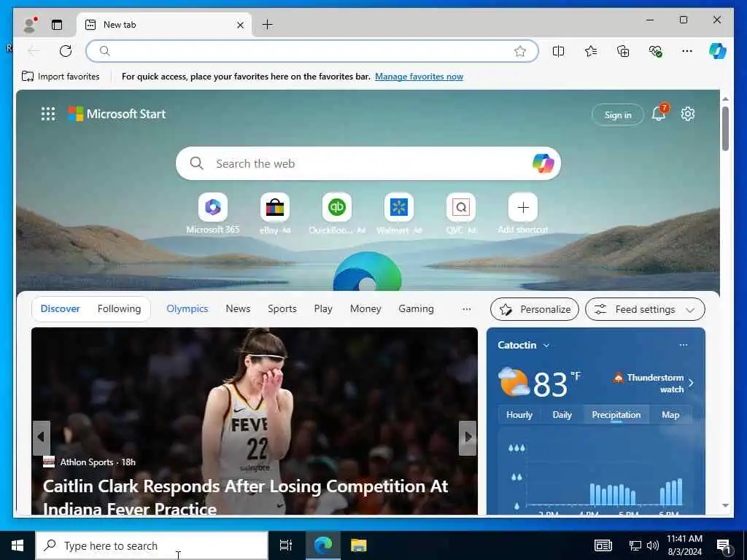Select Precipitation weather tab
747x560 pixels.
(616, 415)
